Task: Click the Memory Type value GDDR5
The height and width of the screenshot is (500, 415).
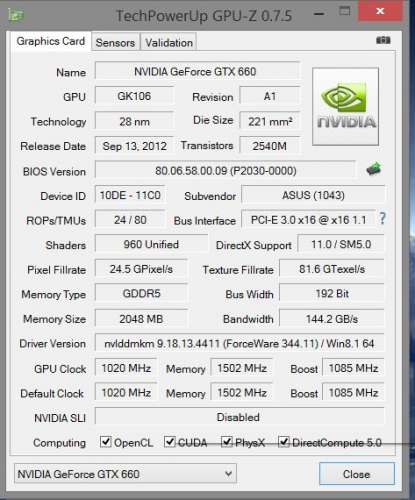Action: [141, 294]
